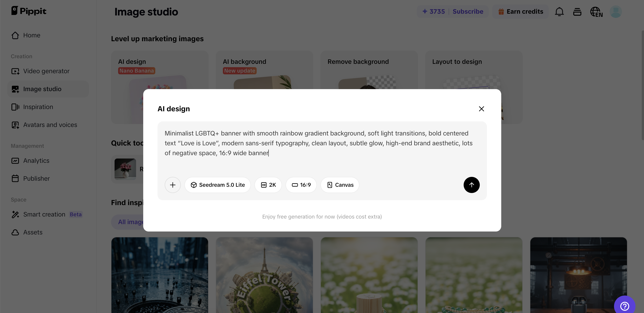This screenshot has height=313, width=644.
Task: Select the All images filter tab
Action: click(130, 222)
